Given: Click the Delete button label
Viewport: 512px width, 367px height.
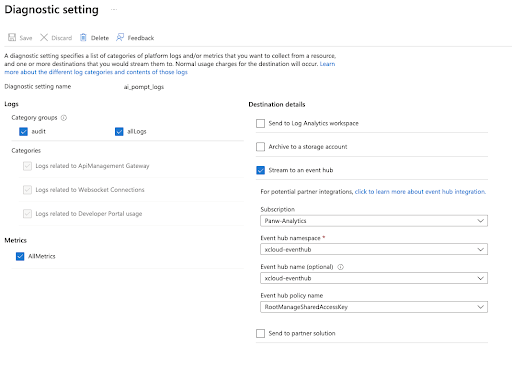Looking at the screenshot, I should (100, 38).
